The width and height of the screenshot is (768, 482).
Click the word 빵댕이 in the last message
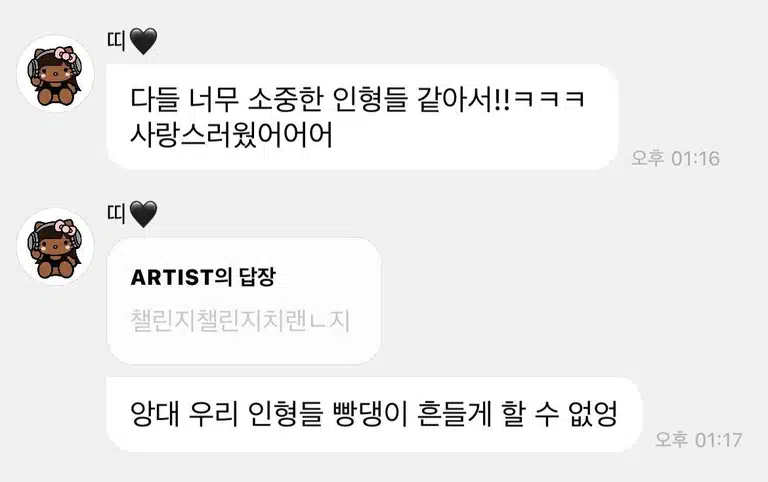[370, 414]
